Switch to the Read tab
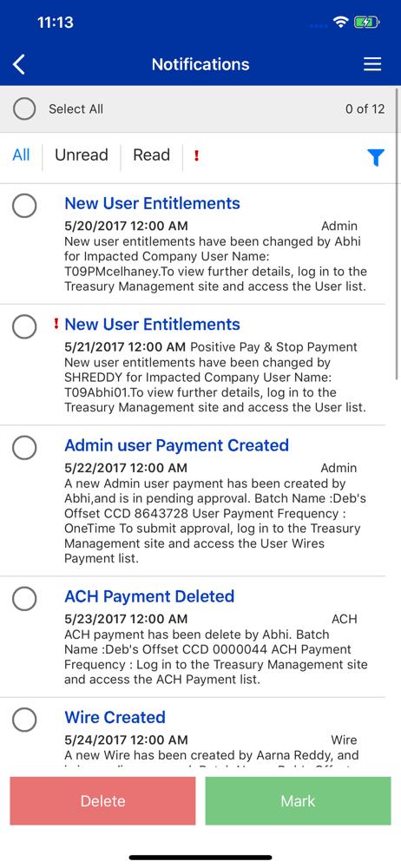The width and height of the screenshot is (401, 868). tap(151, 155)
